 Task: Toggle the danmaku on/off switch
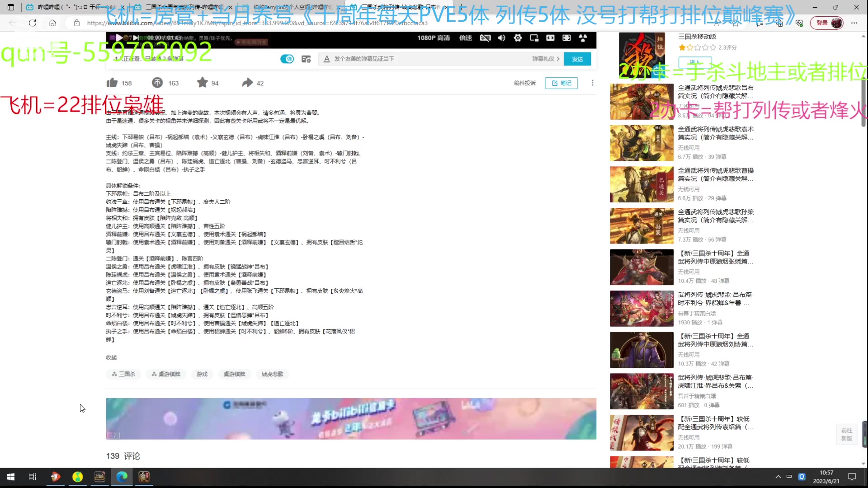(287, 59)
